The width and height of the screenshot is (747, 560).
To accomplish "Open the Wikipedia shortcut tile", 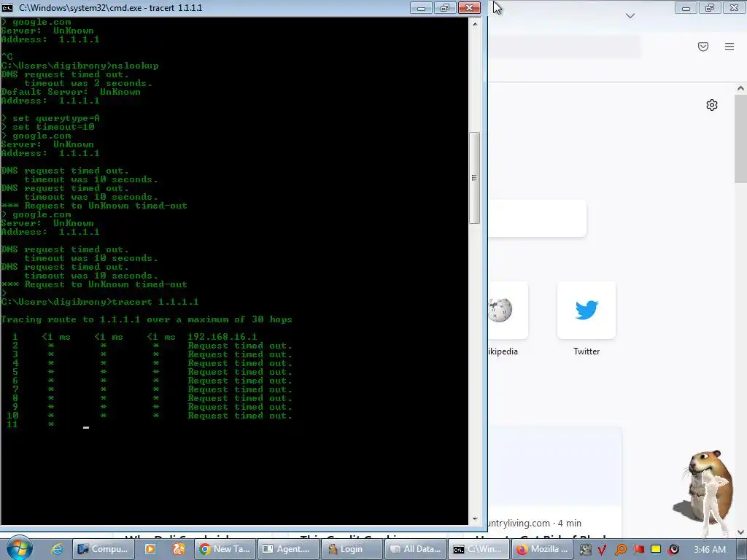I will (x=508, y=310).
